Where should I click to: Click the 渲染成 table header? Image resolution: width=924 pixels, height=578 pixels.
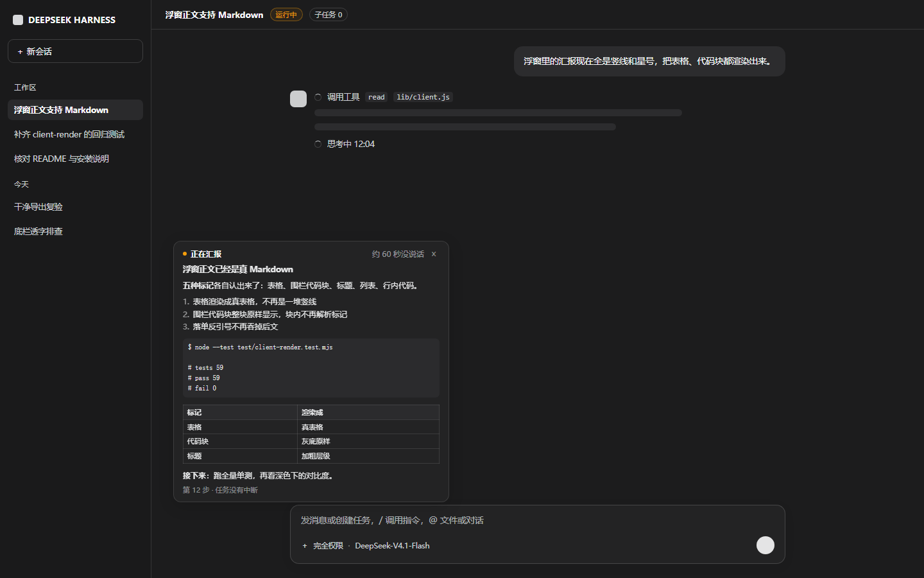(368, 412)
